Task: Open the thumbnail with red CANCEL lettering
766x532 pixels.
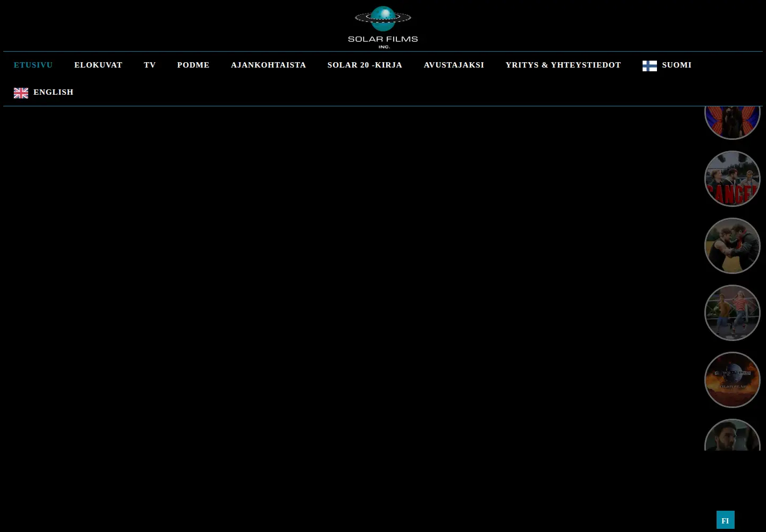Action: (x=732, y=179)
